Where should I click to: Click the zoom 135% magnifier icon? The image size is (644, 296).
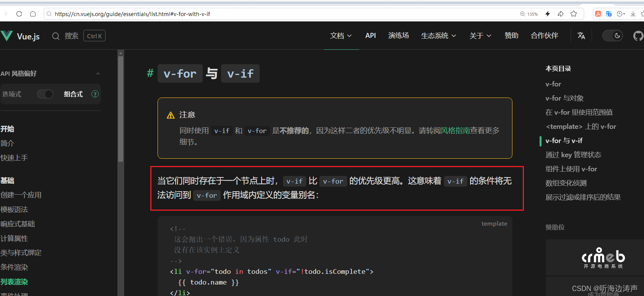[x=522, y=14]
